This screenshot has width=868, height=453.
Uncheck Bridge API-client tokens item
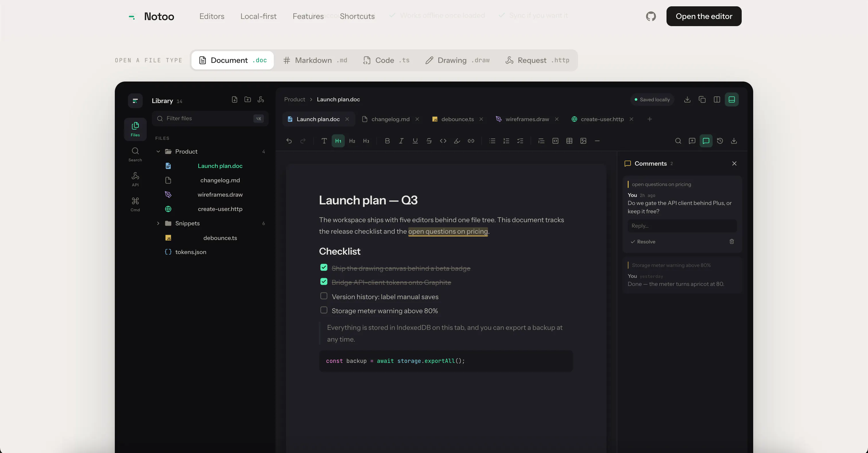point(324,281)
